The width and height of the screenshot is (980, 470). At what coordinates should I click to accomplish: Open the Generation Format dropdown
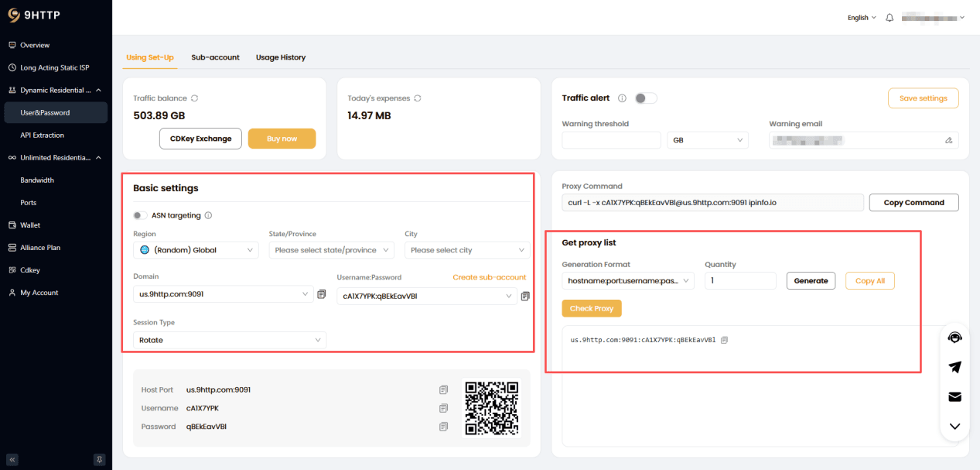628,280
